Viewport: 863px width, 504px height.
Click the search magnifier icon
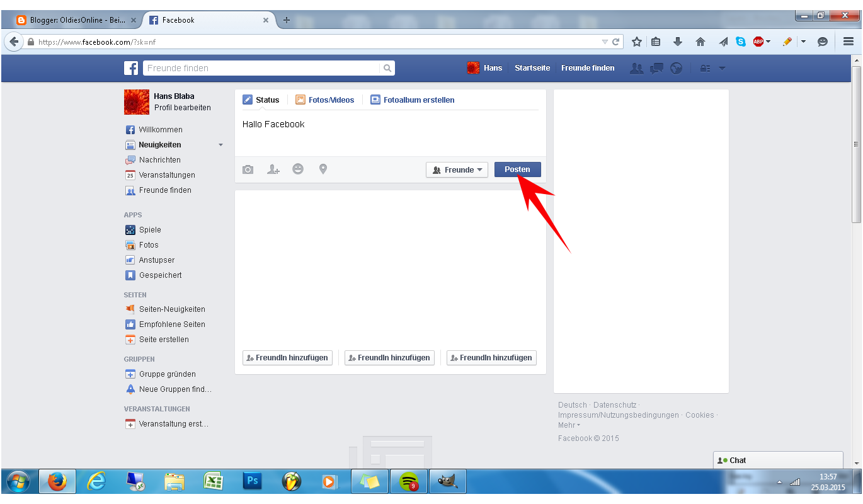[387, 68]
